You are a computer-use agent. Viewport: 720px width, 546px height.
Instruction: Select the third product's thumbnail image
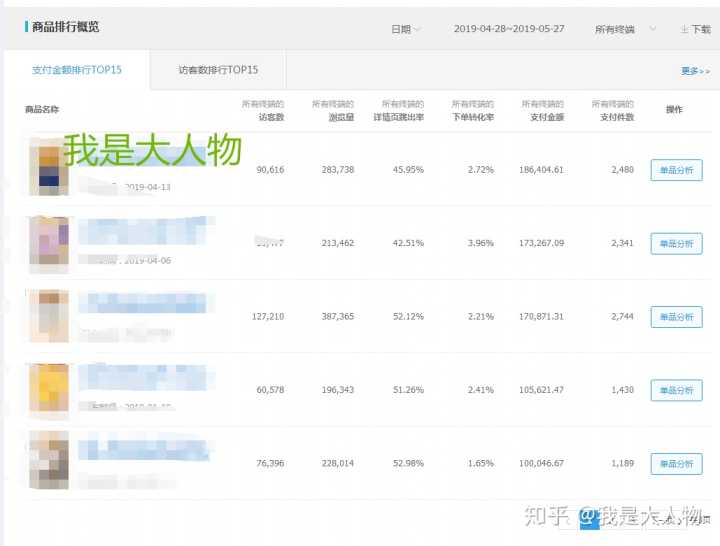(48, 316)
